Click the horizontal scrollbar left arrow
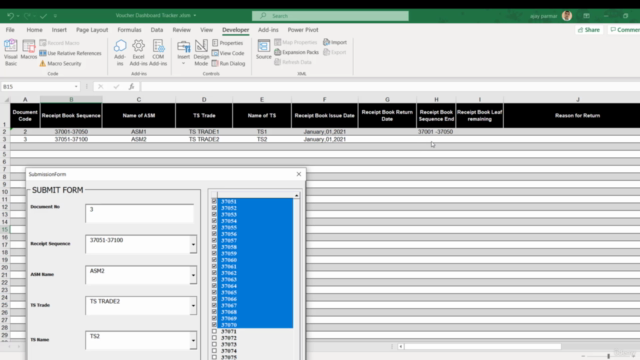 [401, 347]
